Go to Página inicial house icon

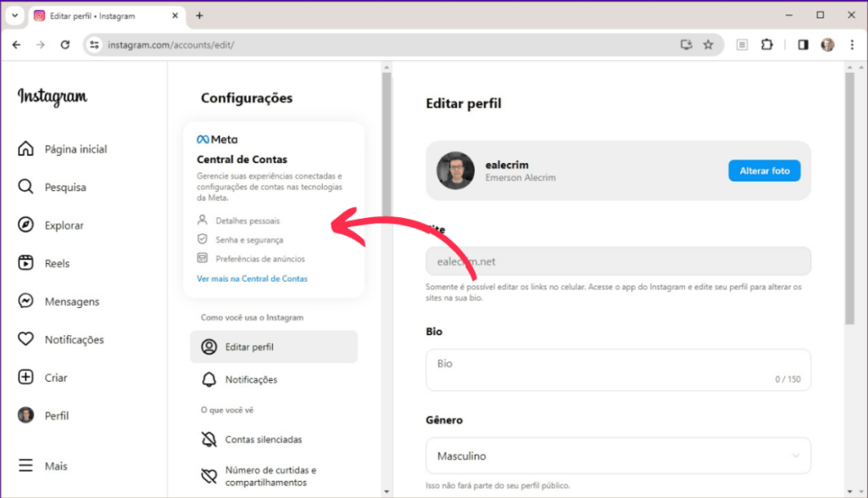coord(25,148)
